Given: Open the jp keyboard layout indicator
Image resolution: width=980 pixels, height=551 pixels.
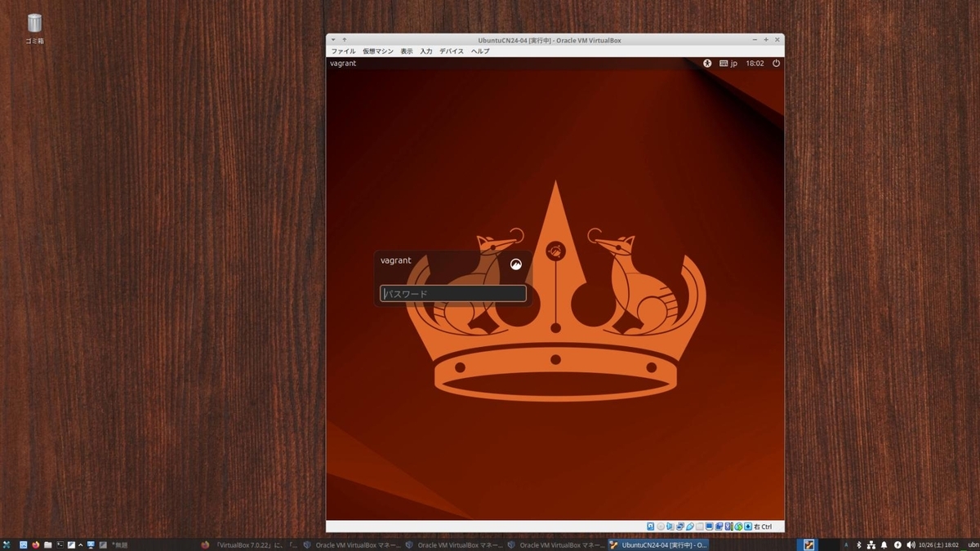Looking at the screenshot, I should [x=728, y=63].
